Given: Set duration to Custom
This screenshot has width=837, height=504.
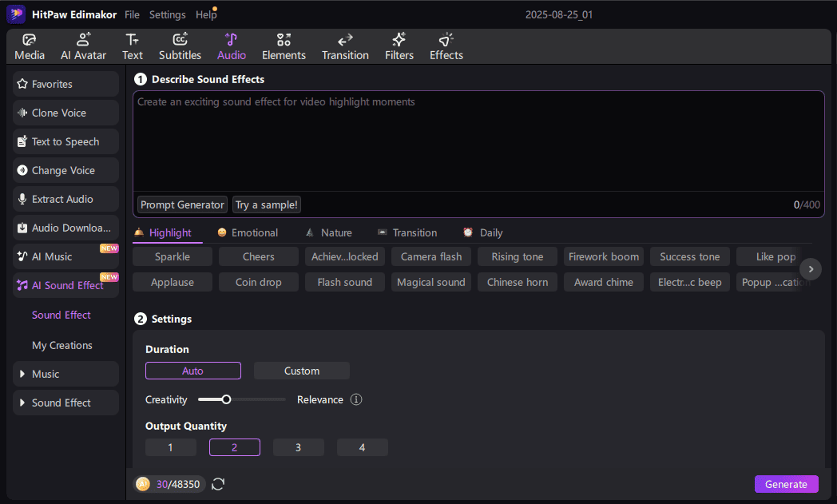Looking at the screenshot, I should (x=302, y=371).
